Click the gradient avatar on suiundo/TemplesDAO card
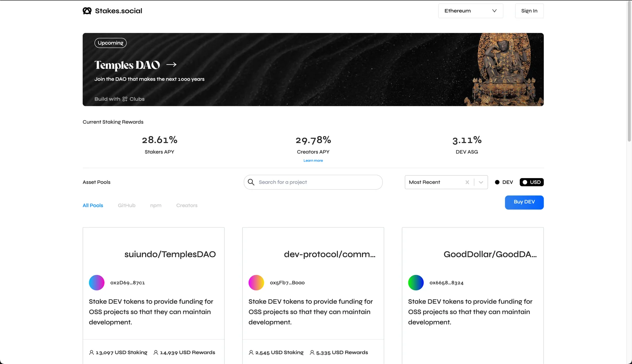Screen dimensions: 632x364 pyautogui.click(x=96, y=282)
